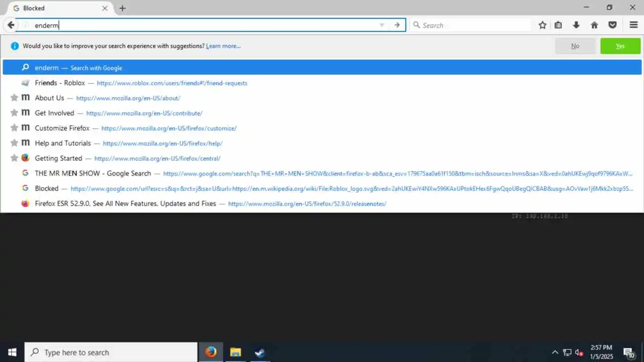The image size is (644, 362).
Task: Open the Show bookmarks list icon
Action: [558, 25]
